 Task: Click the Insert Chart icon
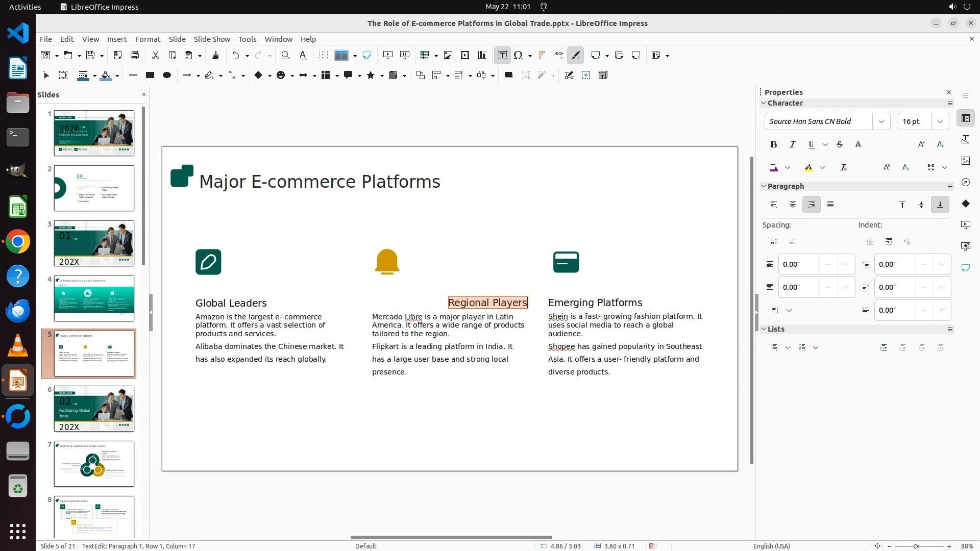click(482, 55)
